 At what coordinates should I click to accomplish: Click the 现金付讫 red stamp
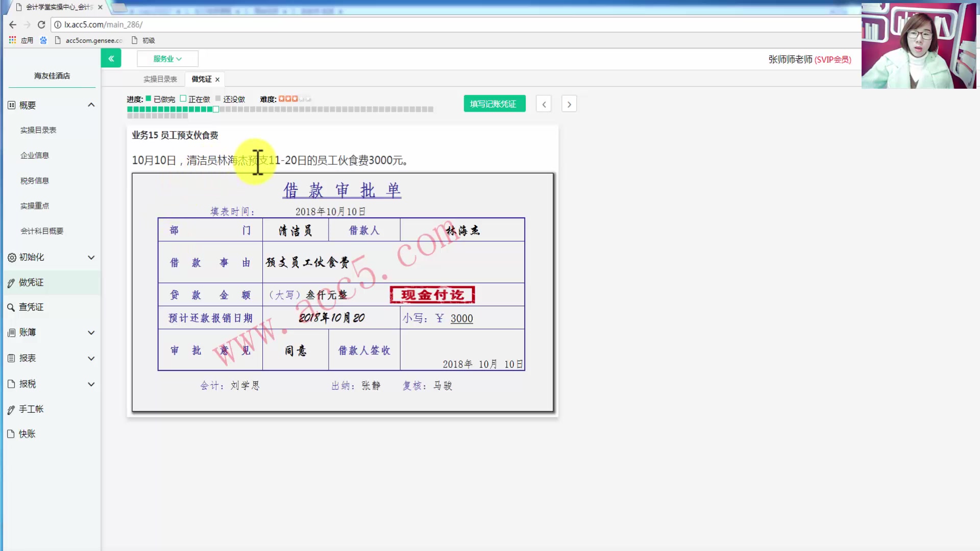click(432, 295)
